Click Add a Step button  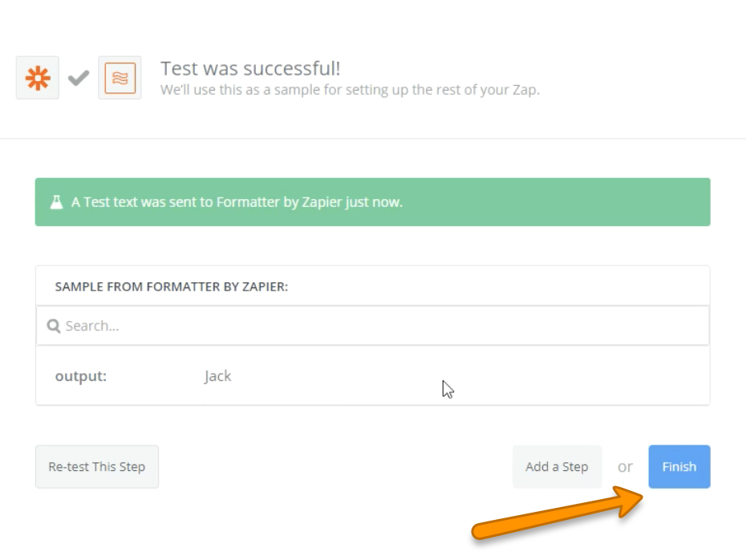(x=557, y=467)
